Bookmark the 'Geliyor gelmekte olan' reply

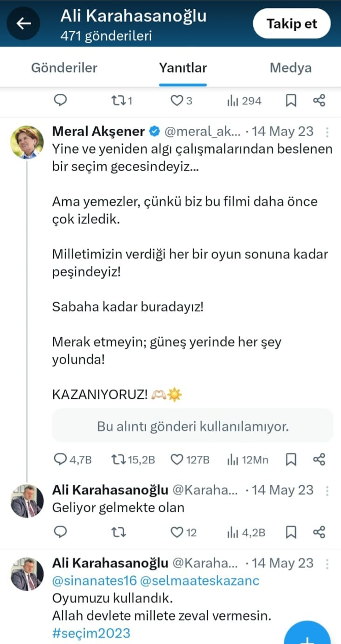(290, 532)
